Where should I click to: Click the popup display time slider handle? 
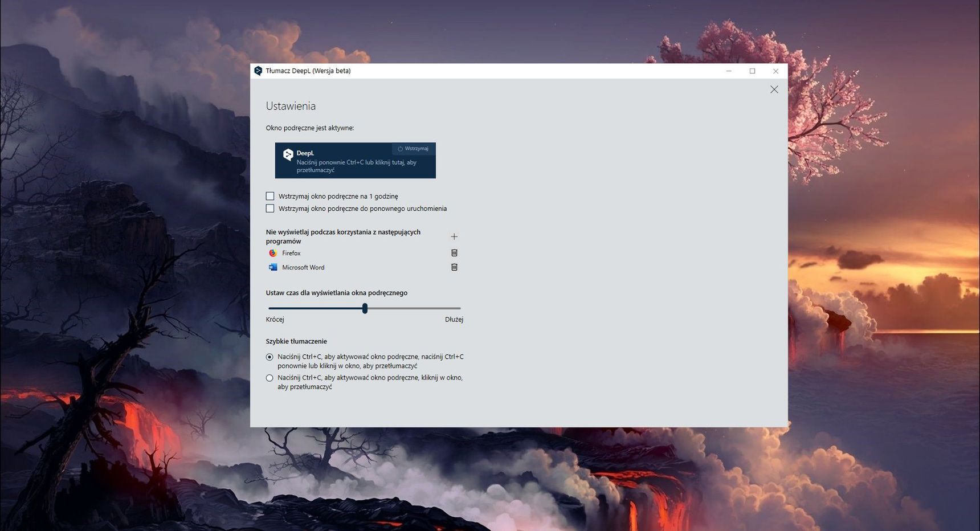pos(365,308)
